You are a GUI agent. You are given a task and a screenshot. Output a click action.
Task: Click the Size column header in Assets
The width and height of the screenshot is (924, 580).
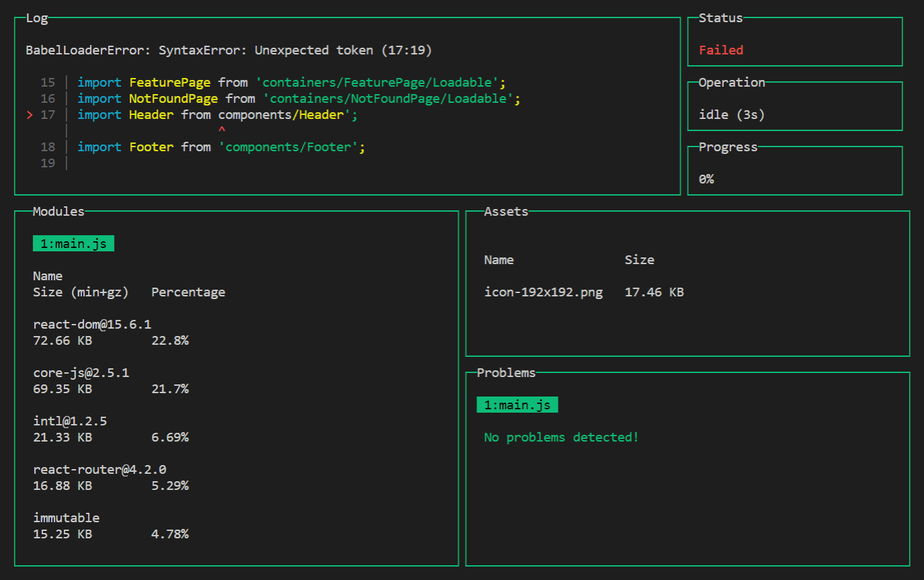(x=639, y=259)
